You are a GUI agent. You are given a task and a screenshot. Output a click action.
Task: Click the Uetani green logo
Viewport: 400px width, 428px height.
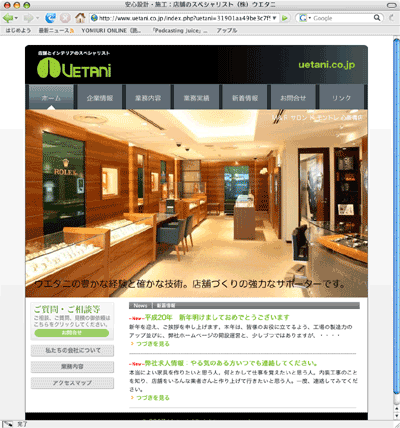point(74,68)
